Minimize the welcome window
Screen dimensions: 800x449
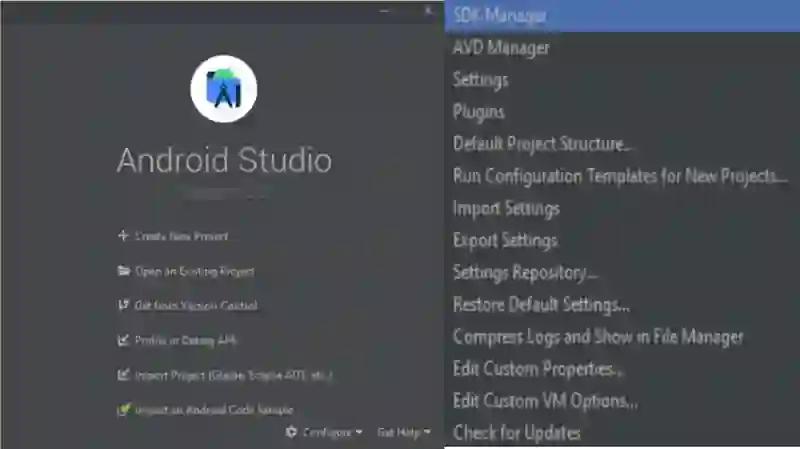pos(384,11)
